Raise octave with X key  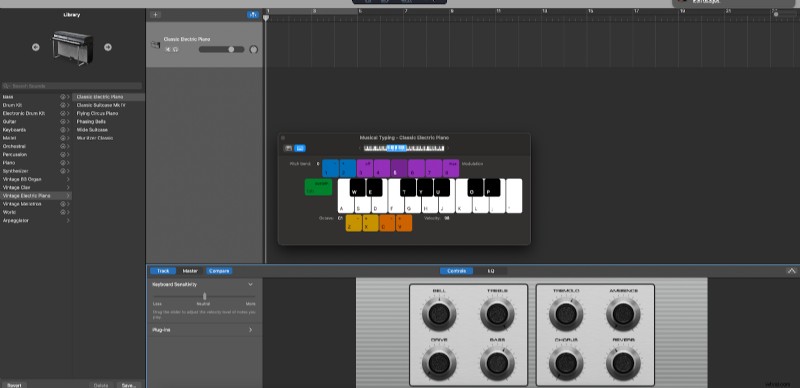click(370, 223)
